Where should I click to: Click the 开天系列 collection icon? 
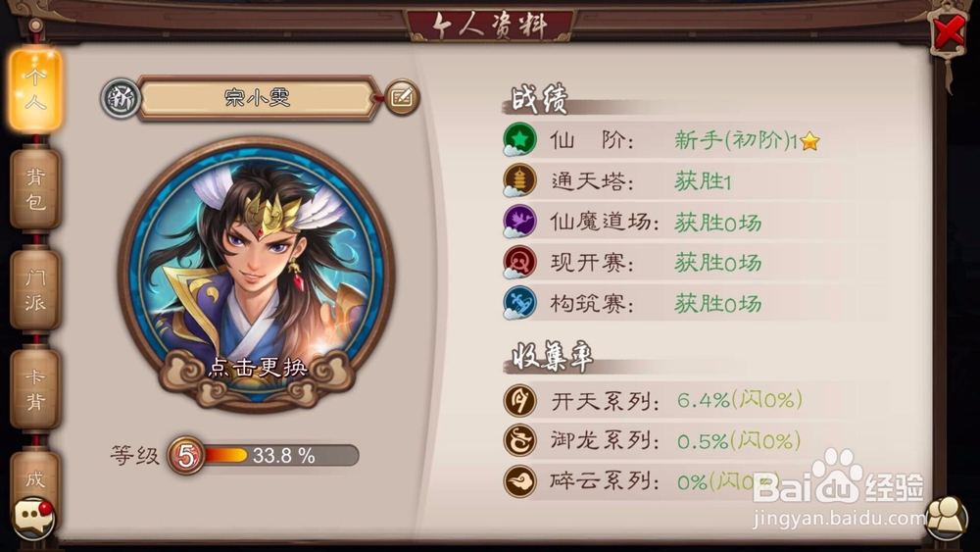click(519, 400)
